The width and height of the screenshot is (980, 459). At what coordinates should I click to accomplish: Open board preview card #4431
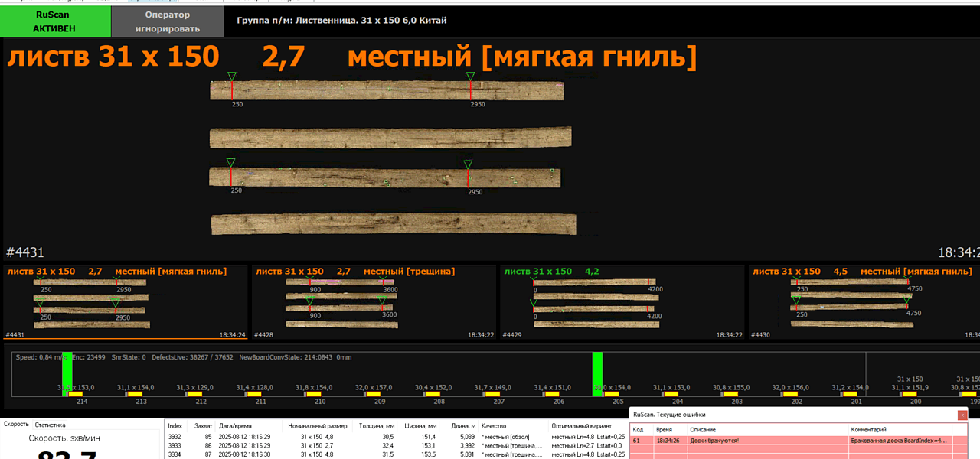[x=126, y=303]
